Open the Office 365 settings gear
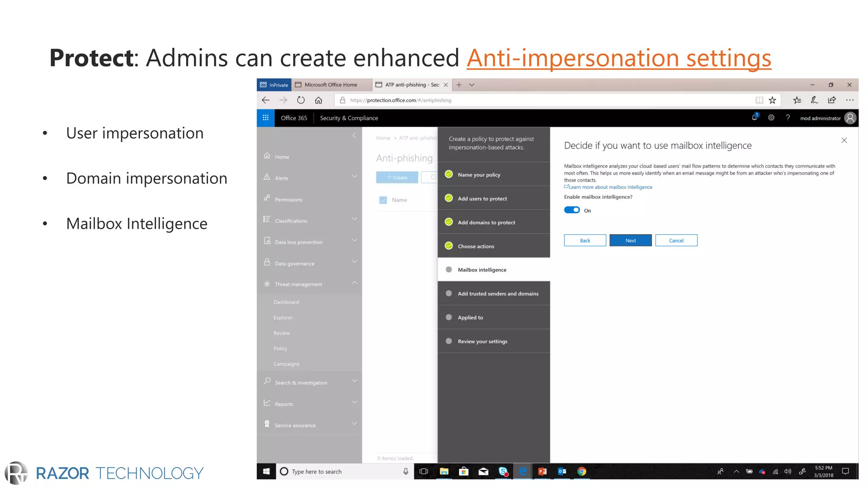The width and height of the screenshot is (868, 488). 771,118
